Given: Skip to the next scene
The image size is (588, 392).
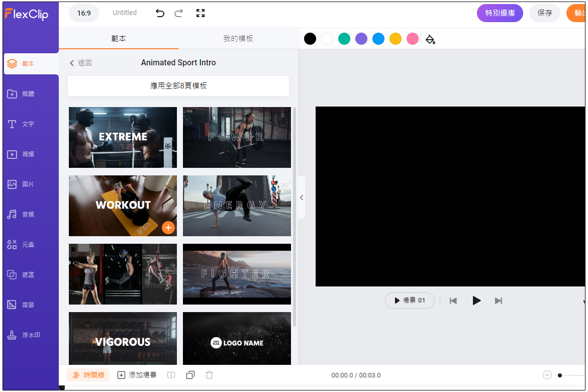Looking at the screenshot, I should coord(499,301).
